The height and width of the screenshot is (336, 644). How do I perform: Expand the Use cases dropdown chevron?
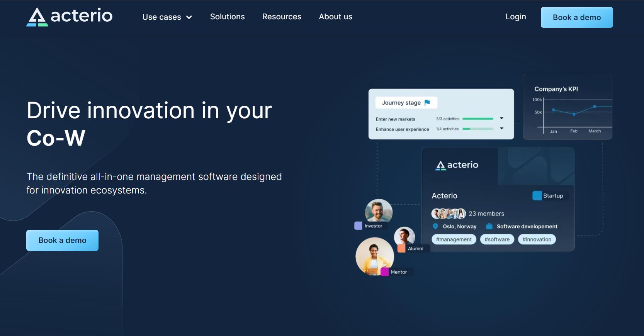click(x=189, y=17)
